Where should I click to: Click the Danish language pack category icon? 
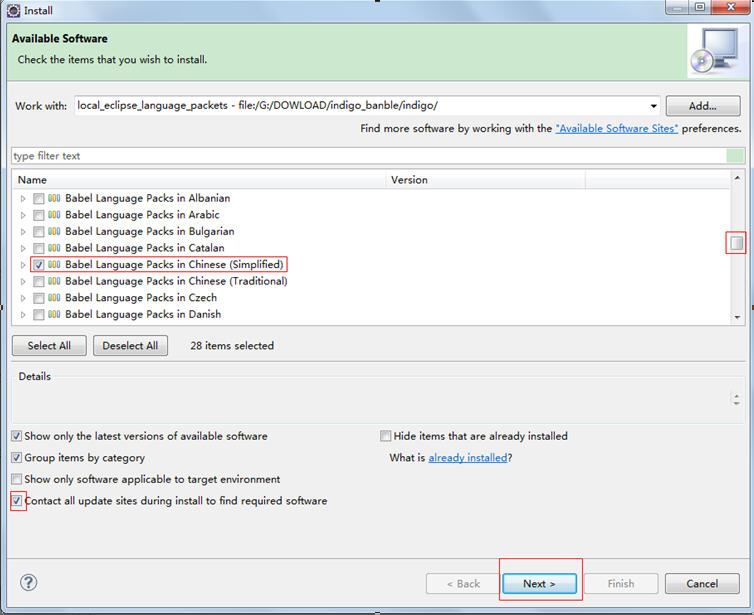coord(54,314)
